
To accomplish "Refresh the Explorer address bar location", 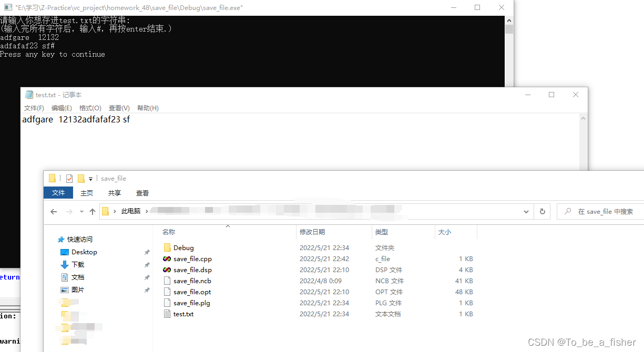I will coord(543,211).
